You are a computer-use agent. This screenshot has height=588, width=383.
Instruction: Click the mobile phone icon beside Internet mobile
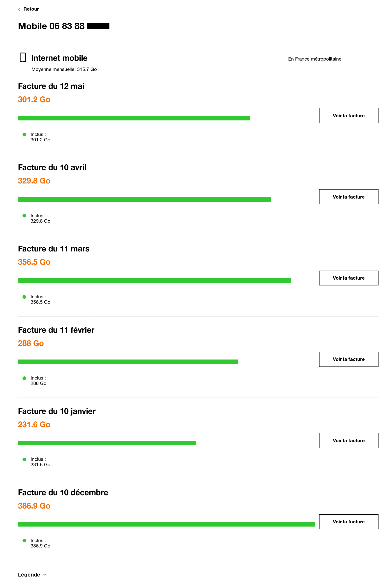(23, 57)
